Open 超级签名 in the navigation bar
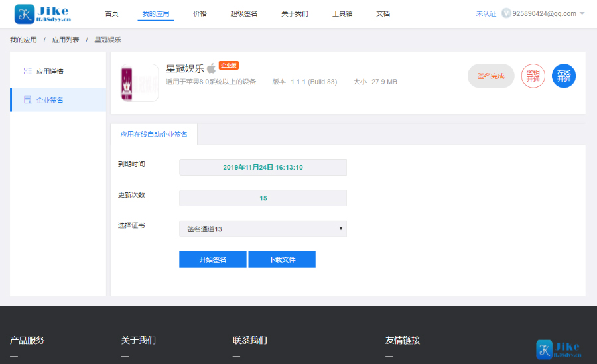 243,14
